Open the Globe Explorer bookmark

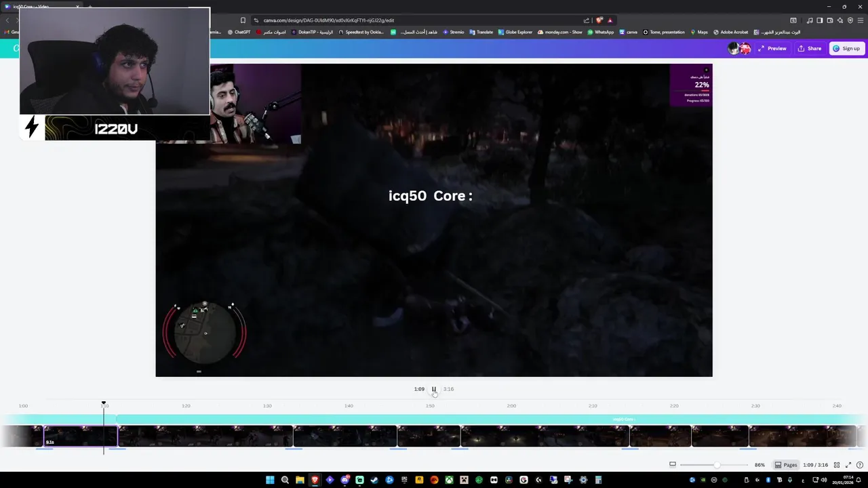(x=515, y=32)
